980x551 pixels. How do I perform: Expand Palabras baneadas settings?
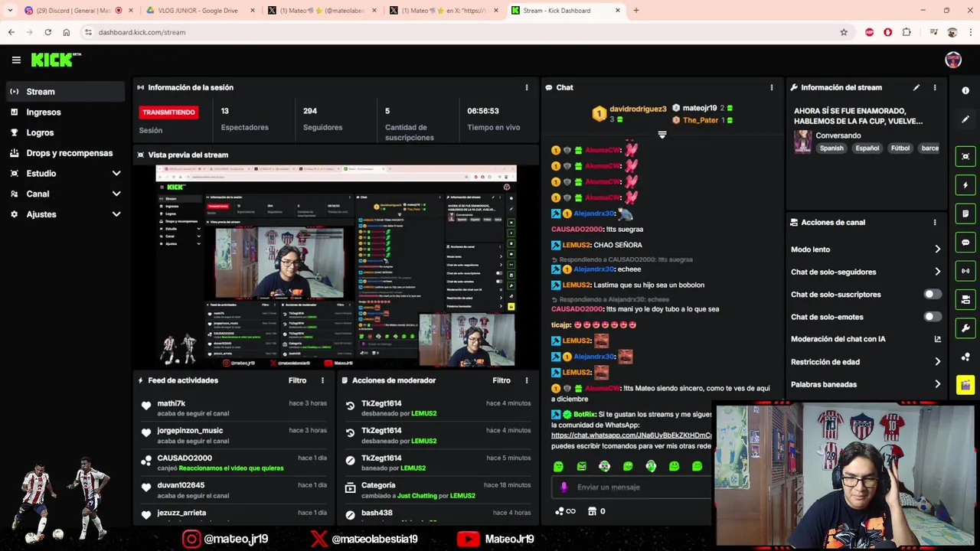coord(938,384)
